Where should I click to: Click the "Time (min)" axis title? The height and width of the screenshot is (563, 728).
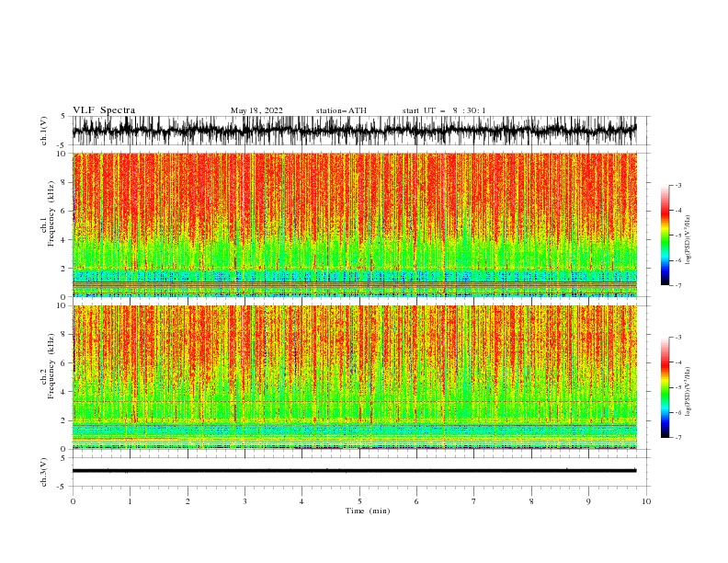pos(368,511)
